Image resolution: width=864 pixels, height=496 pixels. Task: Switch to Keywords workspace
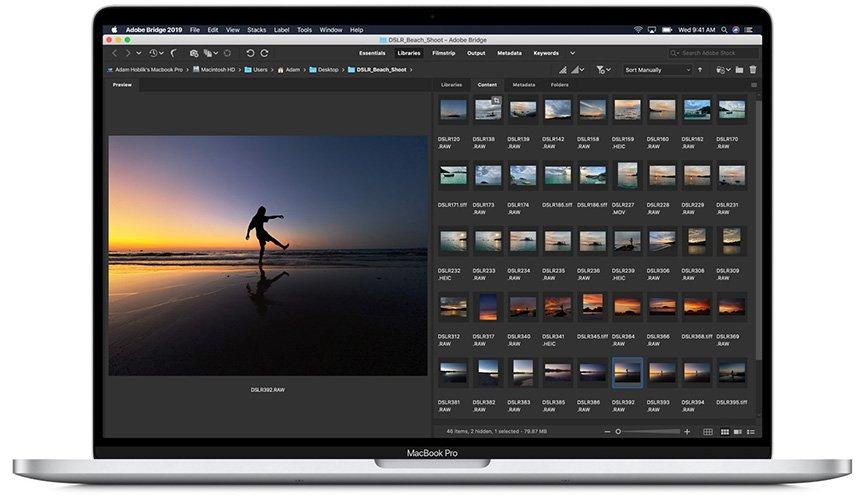546,53
